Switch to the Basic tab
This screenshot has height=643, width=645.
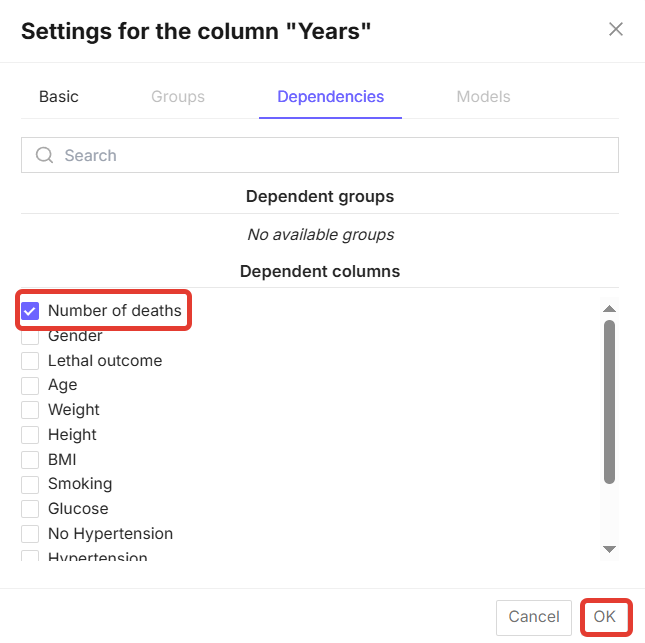[x=59, y=97]
